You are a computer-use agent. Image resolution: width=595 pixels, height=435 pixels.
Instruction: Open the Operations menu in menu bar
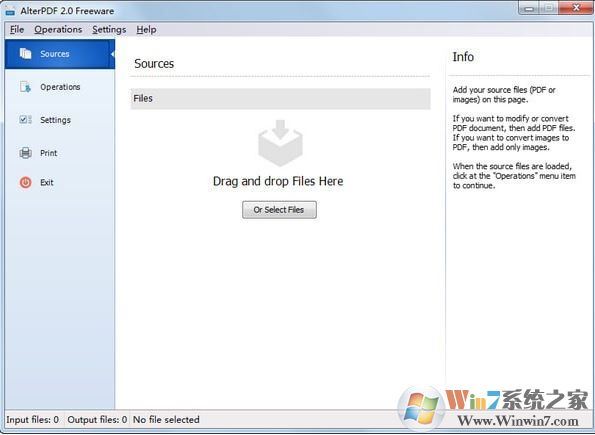click(58, 30)
